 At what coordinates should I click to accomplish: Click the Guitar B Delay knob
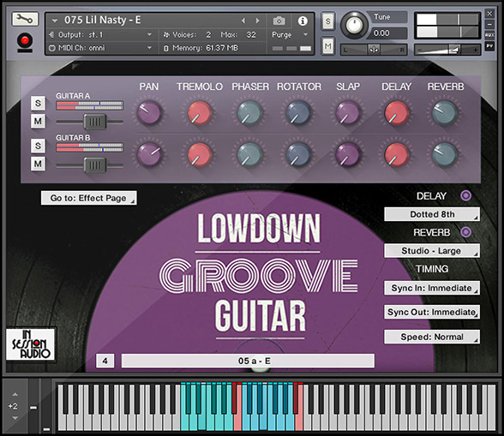pyautogui.click(x=397, y=154)
